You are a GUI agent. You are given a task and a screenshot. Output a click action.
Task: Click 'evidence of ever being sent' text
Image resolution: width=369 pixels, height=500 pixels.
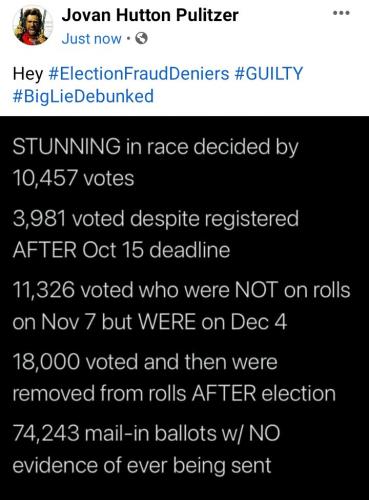142,465
